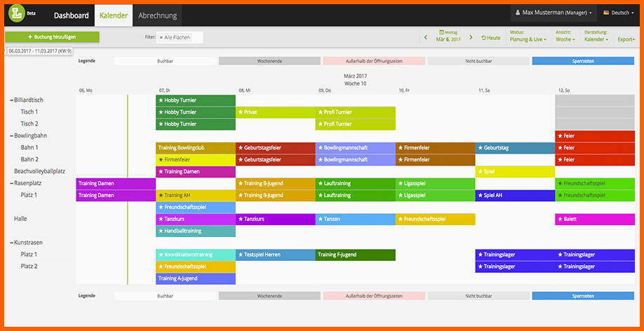Click the German flag icon
Screen dimensions: 644x331
(x=606, y=13)
